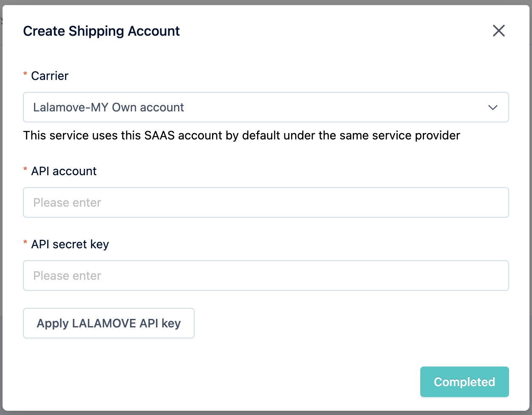Click the Apply LALAMOVE API key button

(x=109, y=323)
